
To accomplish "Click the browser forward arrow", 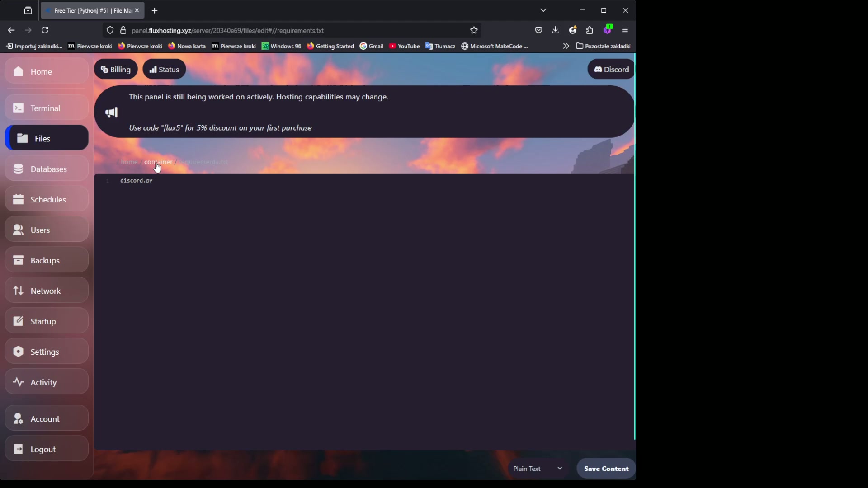I will click(28, 30).
